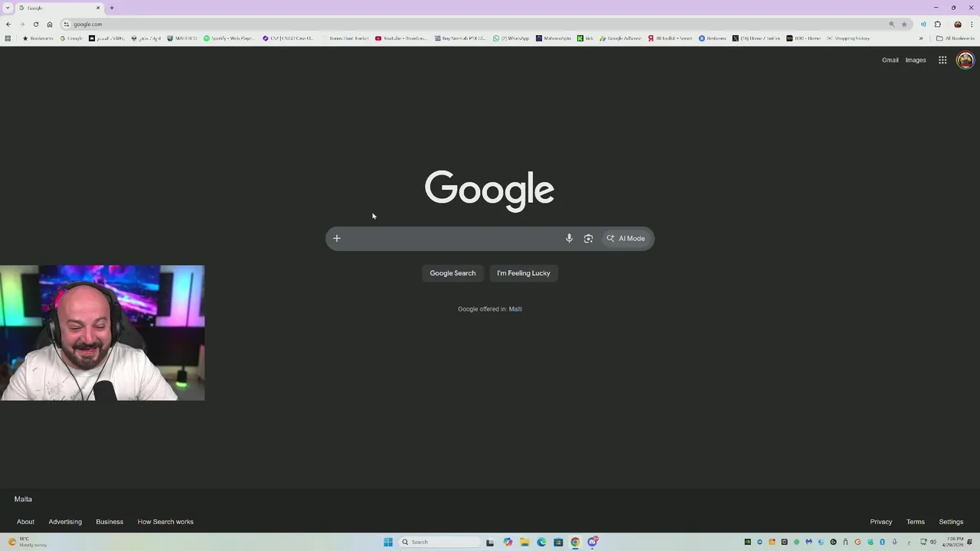Open File Explorer from the taskbar
The image size is (980, 551).
524,542
